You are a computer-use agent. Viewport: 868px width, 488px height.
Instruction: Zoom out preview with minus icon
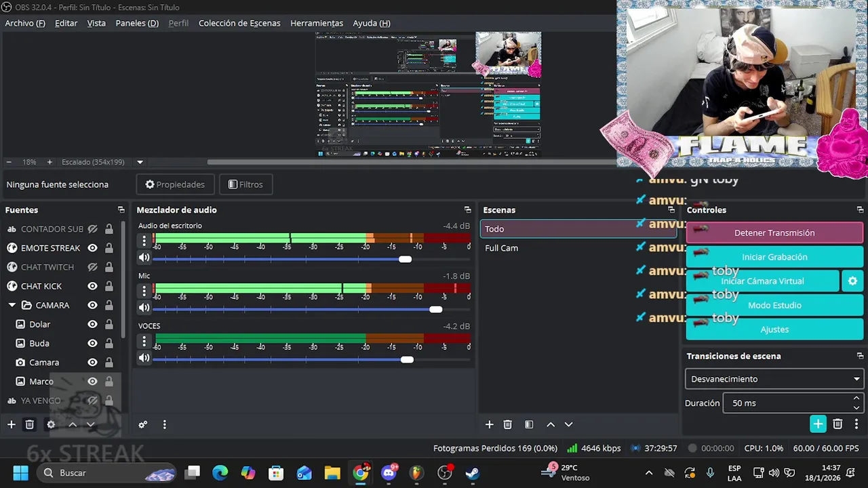point(9,162)
